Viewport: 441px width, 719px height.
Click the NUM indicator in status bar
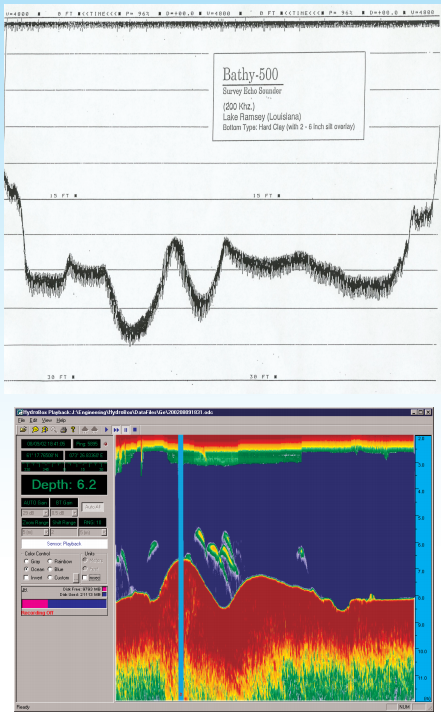pyautogui.click(x=404, y=707)
